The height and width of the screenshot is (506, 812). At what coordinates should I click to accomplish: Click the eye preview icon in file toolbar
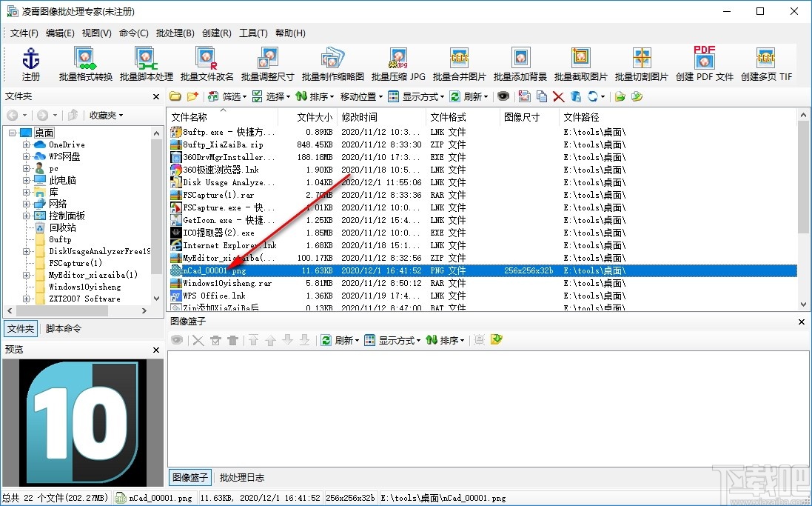coord(503,96)
